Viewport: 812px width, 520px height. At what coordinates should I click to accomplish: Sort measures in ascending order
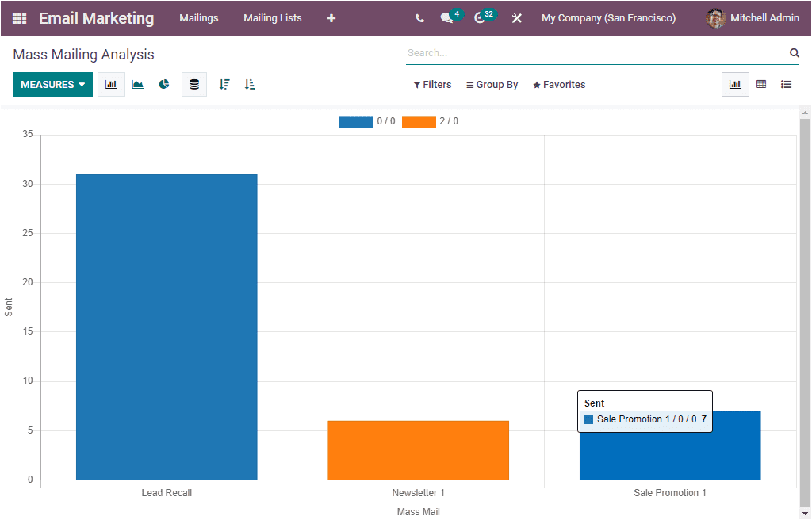coord(249,84)
